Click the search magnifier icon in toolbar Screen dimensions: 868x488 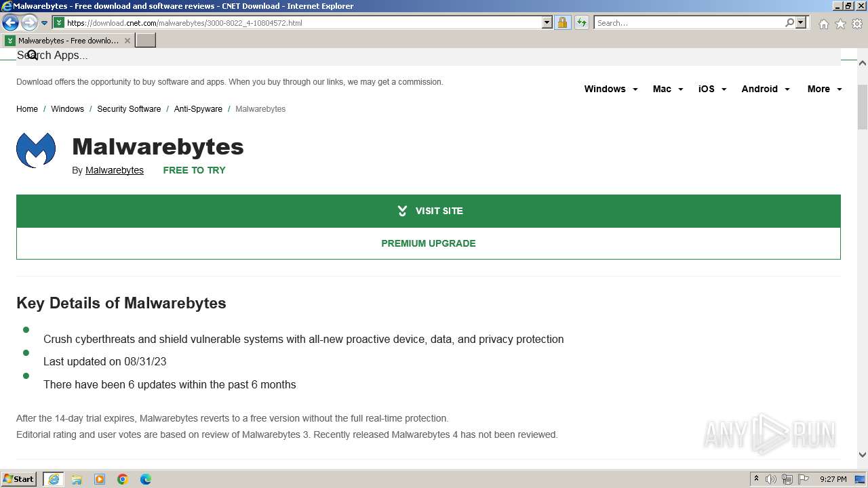[789, 23]
